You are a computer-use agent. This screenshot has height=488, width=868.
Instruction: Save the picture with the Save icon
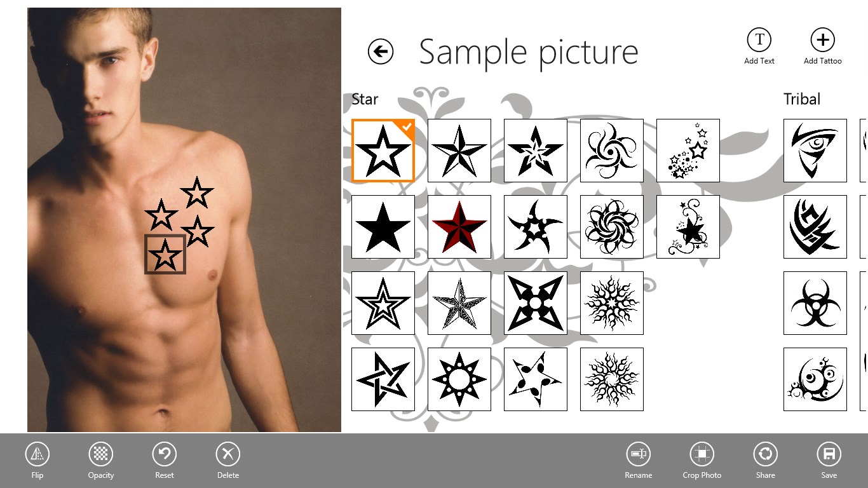pos(829,454)
